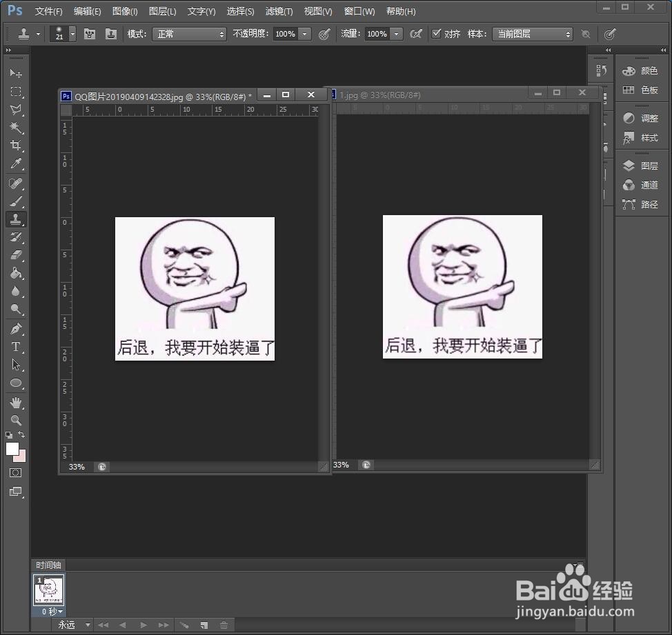
Task: Select the Crop tool
Action: (x=16, y=145)
